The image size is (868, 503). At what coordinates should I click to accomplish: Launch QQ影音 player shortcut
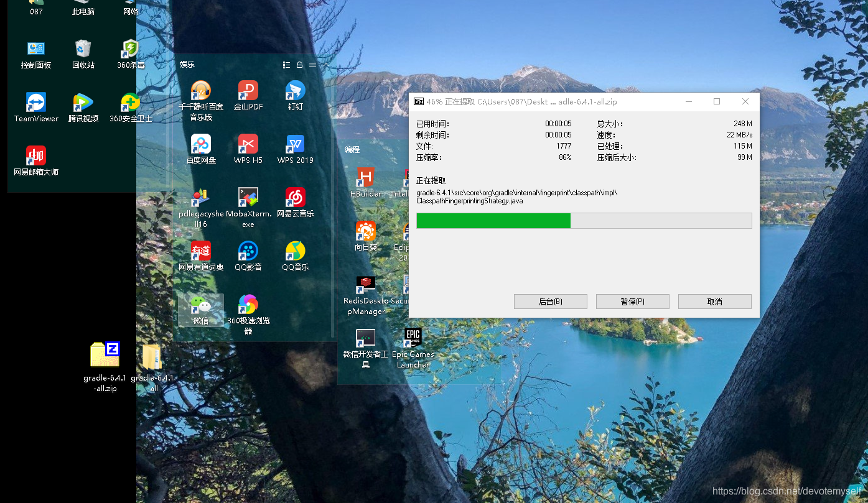(248, 256)
